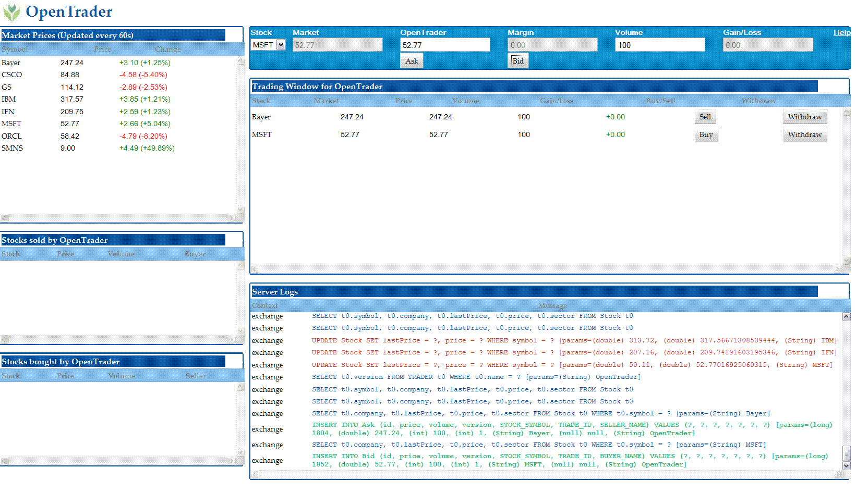Viewport: 868px width, 492px height.
Task: Buy the MSFT position
Action: (706, 134)
